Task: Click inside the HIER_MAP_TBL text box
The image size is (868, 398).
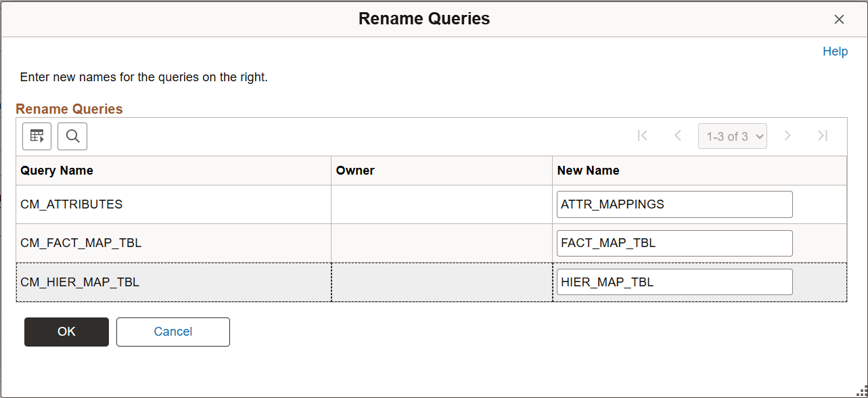Action: point(674,282)
